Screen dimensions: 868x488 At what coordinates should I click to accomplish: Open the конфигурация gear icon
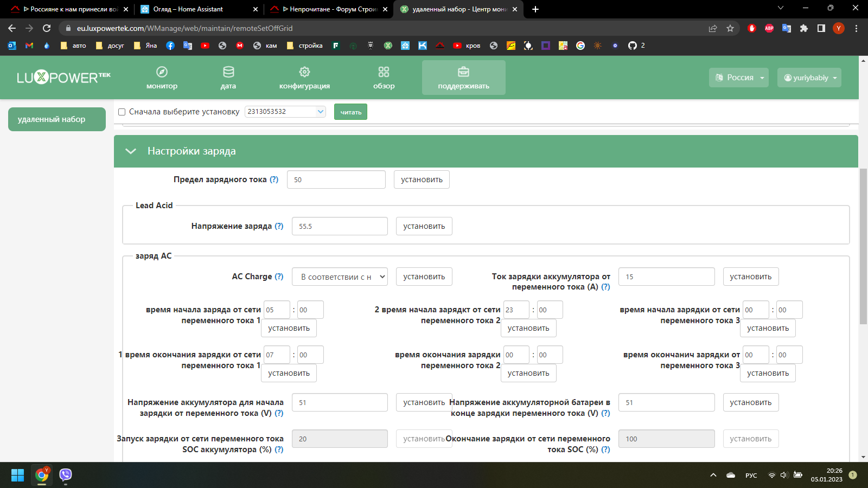304,72
